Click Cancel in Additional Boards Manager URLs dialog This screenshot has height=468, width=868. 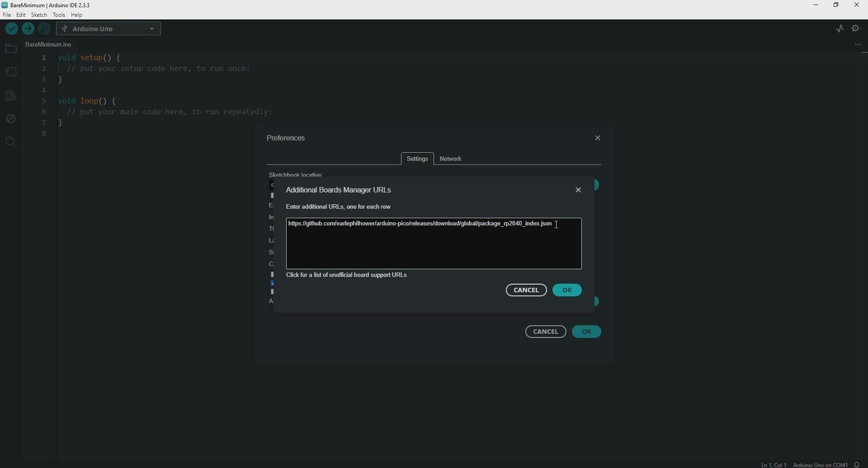[x=526, y=290]
